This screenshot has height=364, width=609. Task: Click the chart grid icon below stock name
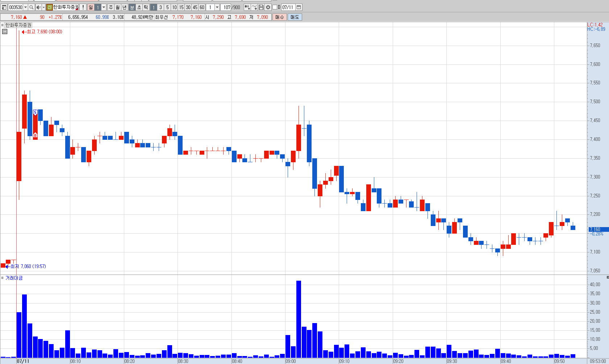pos(5,32)
